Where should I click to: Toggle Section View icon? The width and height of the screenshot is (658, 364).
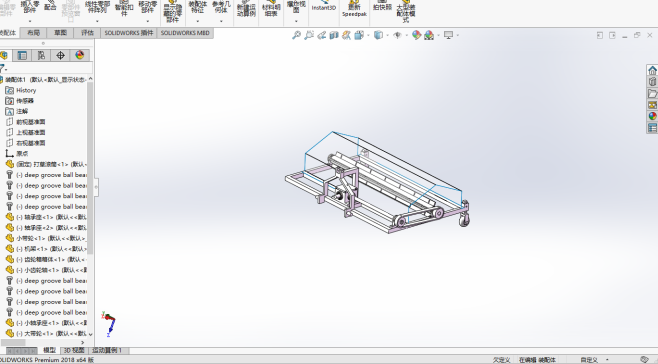tap(334, 35)
